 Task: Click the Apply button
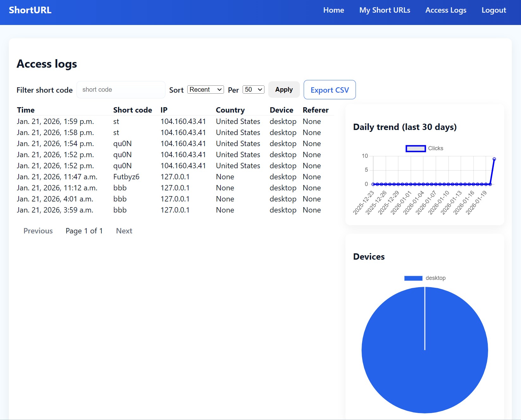(x=284, y=90)
